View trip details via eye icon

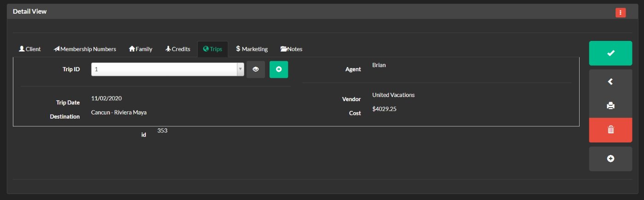(256, 69)
